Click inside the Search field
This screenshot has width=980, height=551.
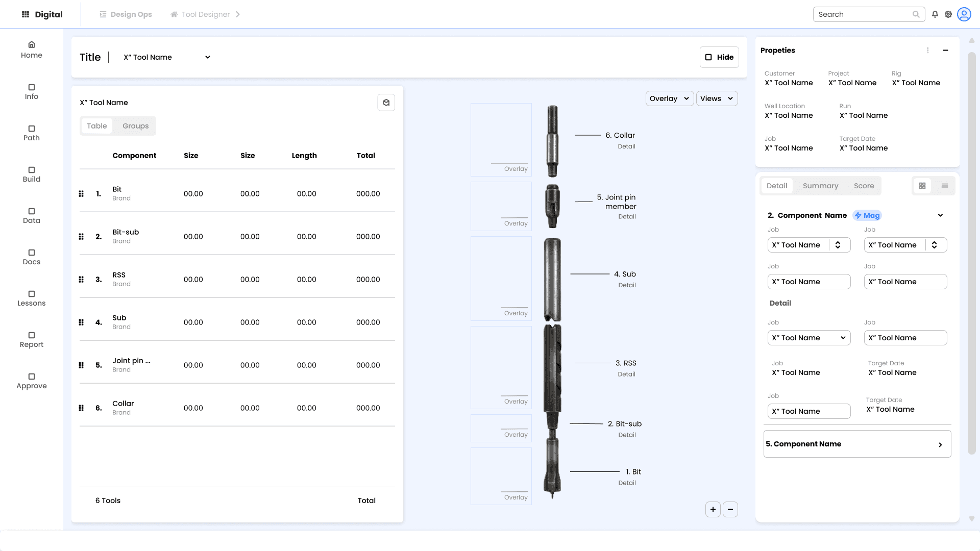click(863, 14)
